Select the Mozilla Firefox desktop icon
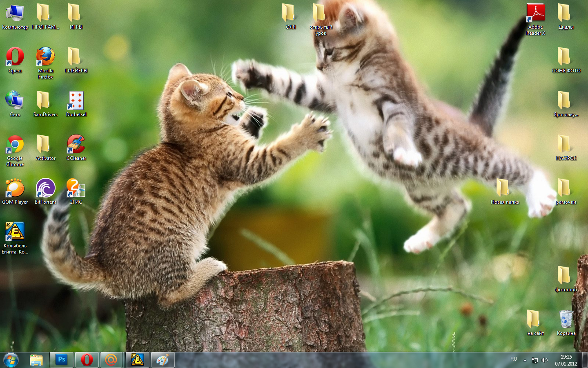Viewport: 588px width, 368px height. point(45,57)
